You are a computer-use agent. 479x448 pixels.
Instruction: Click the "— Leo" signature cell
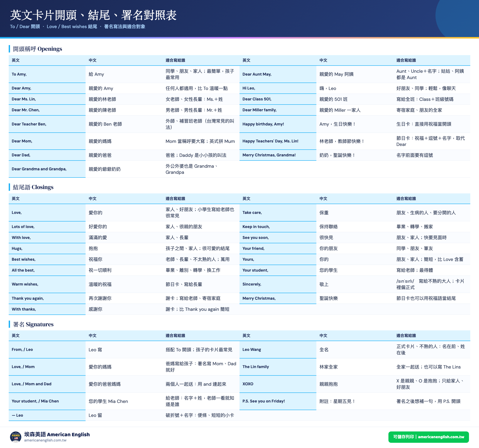(x=47, y=415)
